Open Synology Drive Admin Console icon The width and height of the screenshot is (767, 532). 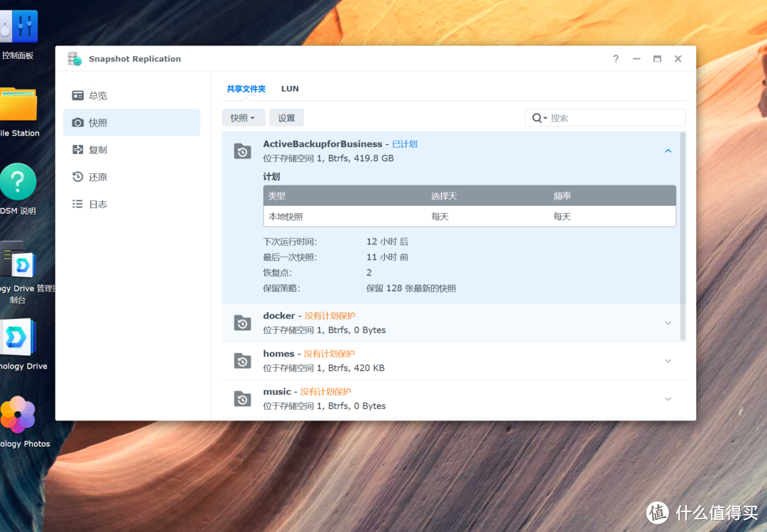tap(18, 261)
